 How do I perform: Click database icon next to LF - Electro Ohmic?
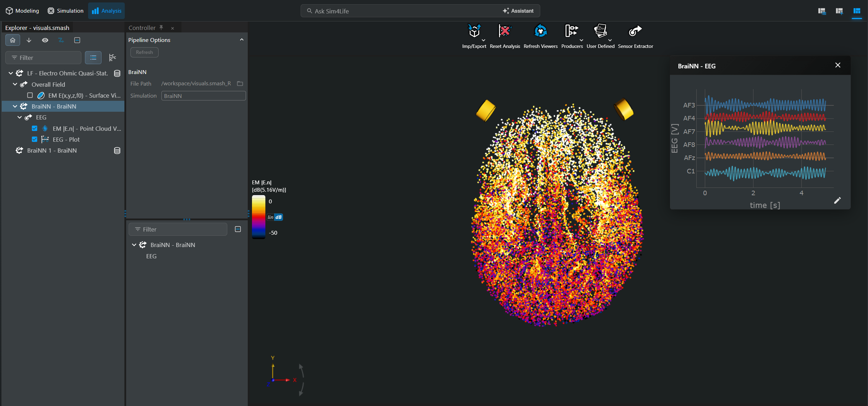tap(117, 73)
